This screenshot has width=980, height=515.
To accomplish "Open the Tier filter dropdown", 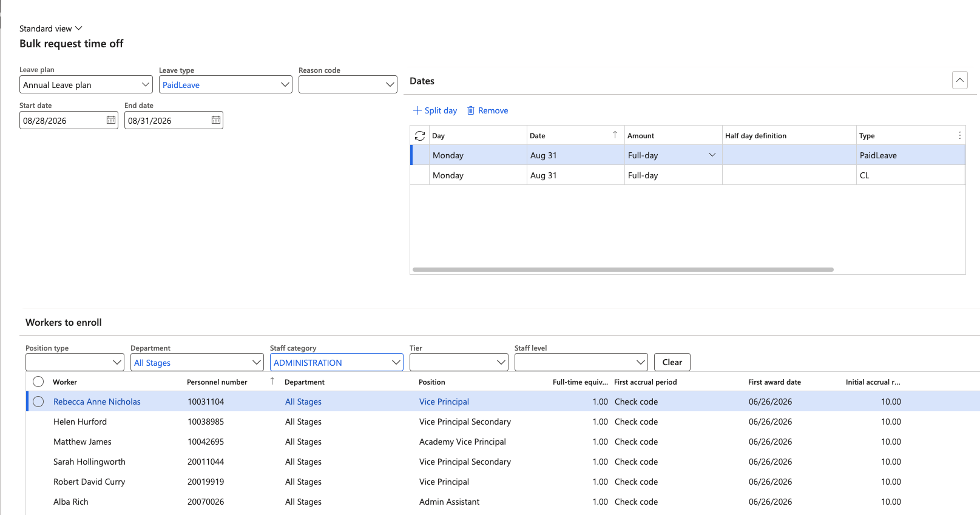I will click(x=501, y=363).
